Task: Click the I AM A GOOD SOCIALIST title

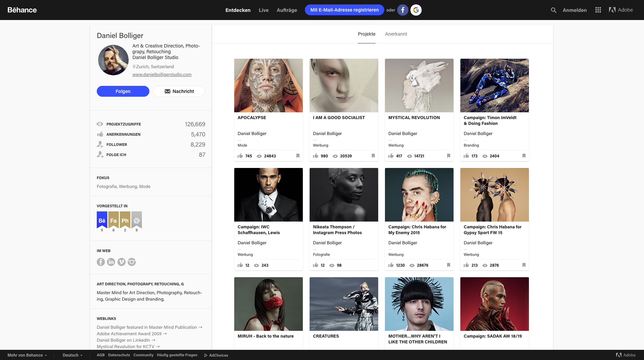Action: (339, 118)
